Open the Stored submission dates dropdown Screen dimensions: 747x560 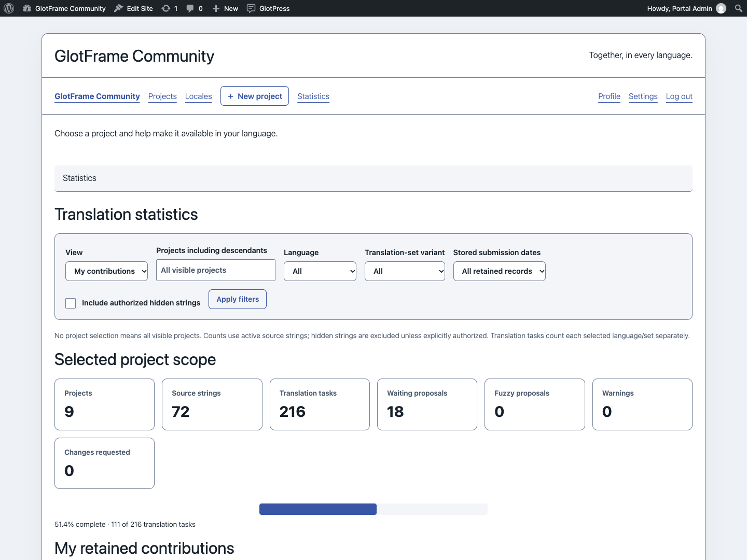[500, 271]
